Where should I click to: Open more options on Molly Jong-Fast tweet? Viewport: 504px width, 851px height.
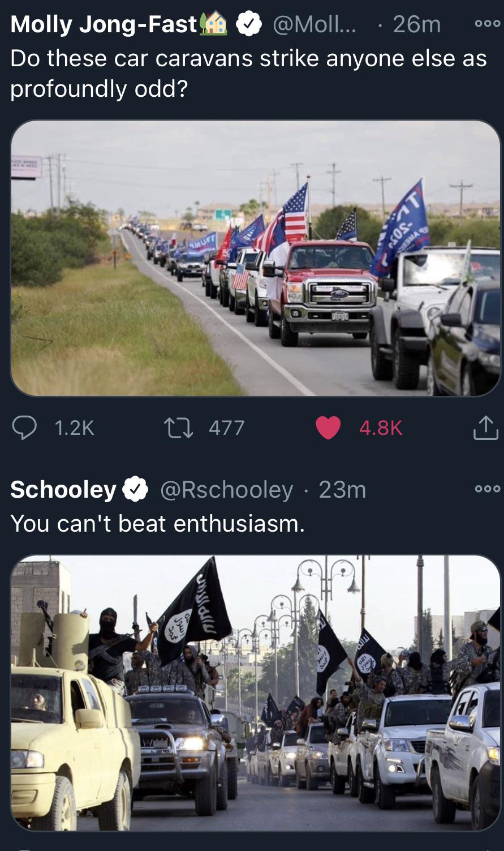point(488,24)
